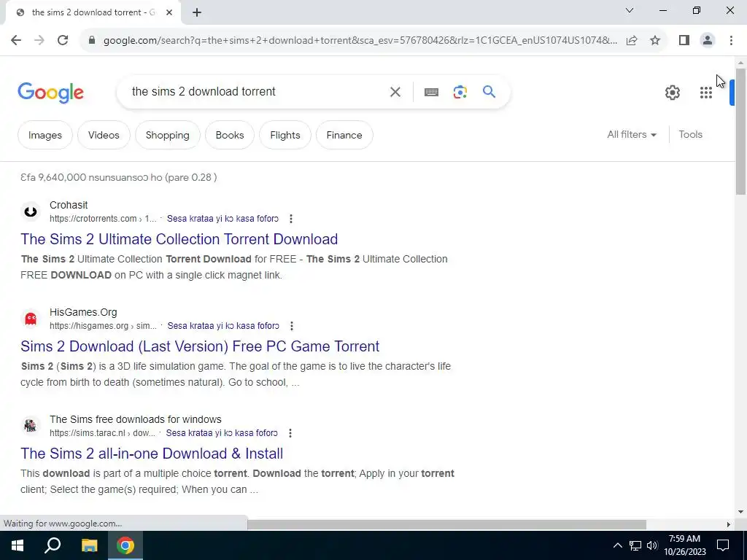
Task: Search by image with Google Lens icon
Action: 460,92
